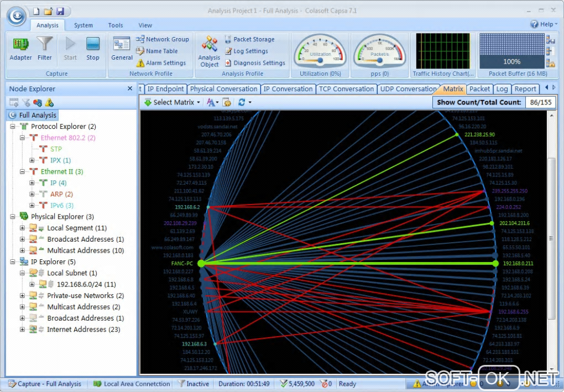The height and width of the screenshot is (392, 564).
Task: Click the Node Explorer pie chart icon
Action: (38, 102)
